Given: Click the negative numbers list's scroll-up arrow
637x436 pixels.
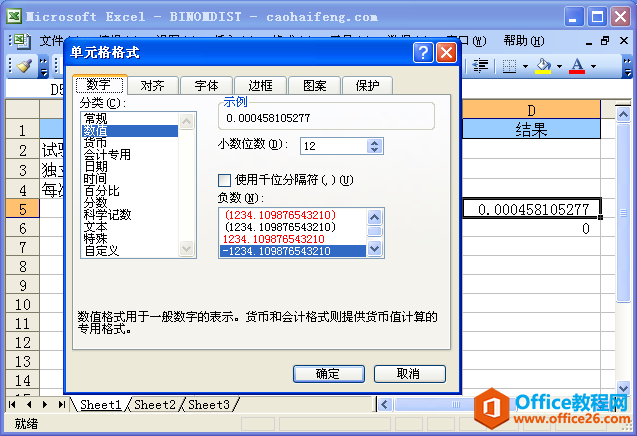Looking at the screenshot, I should click(374, 217).
